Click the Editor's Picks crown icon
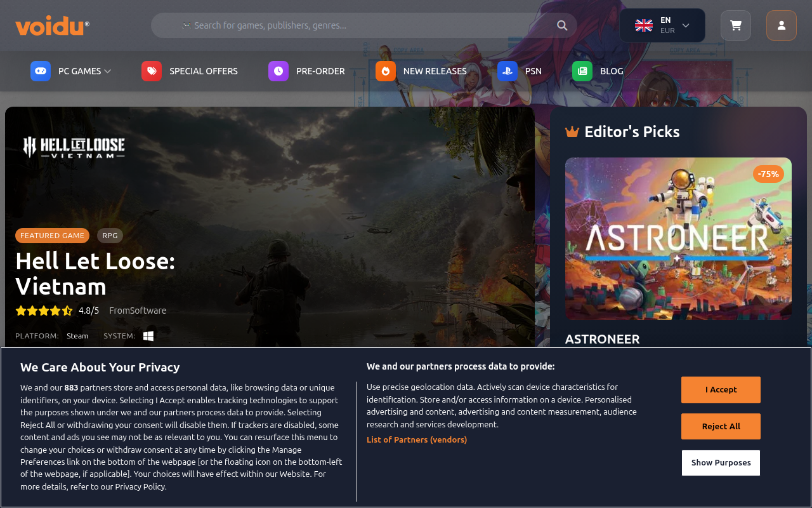This screenshot has height=508, width=812. coord(572,132)
